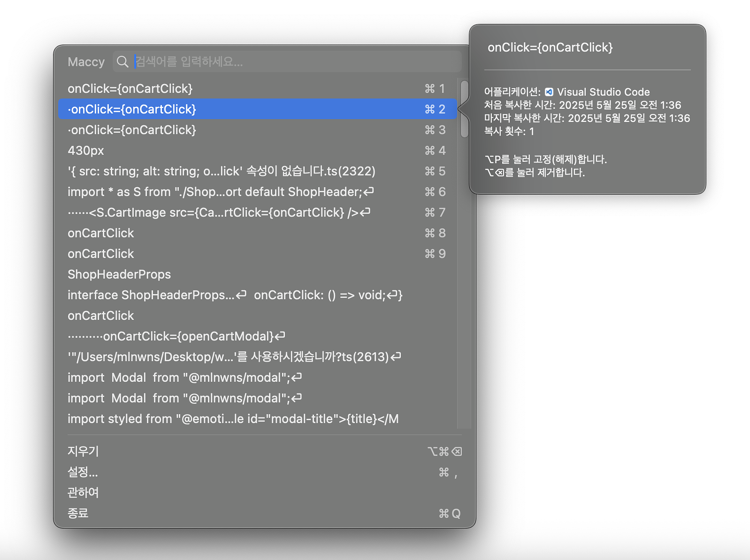Choose the ts(2613) Users path entry
Screen dimensions: 750x560
point(234,357)
